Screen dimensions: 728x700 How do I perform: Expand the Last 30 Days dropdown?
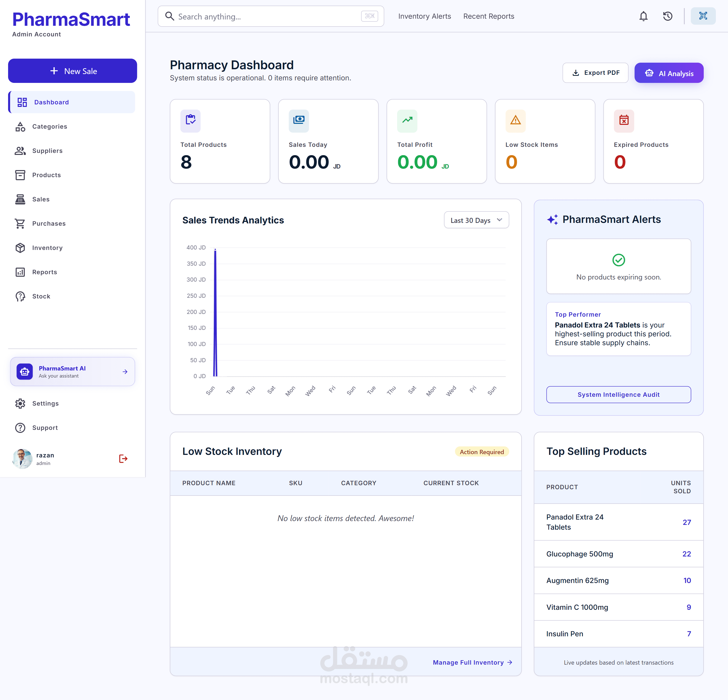pyautogui.click(x=476, y=220)
